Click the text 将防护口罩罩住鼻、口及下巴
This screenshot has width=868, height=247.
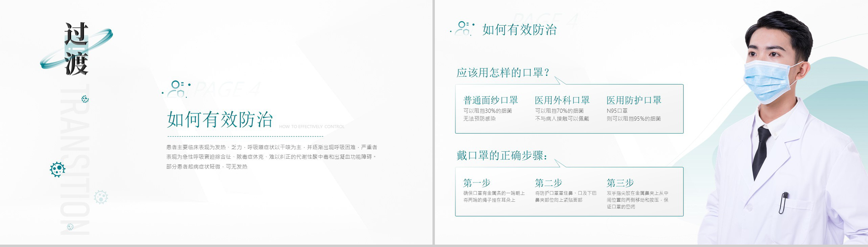tap(566, 193)
